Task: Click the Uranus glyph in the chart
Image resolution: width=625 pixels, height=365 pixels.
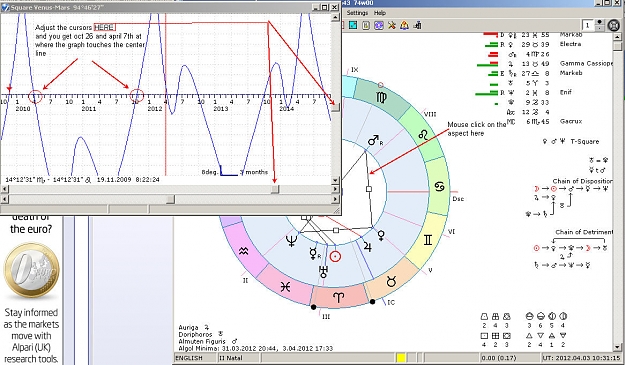Action: pos(323,272)
